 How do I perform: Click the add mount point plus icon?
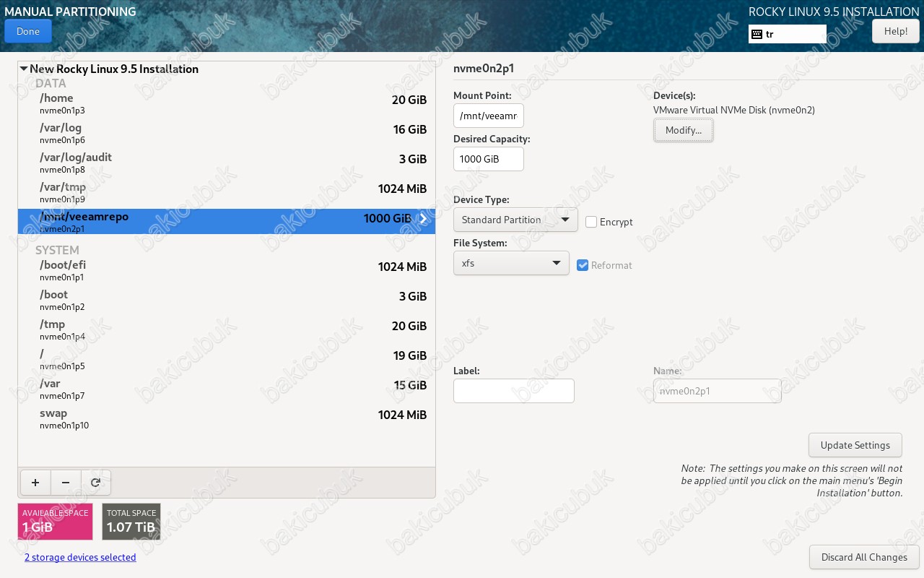coord(35,483)
